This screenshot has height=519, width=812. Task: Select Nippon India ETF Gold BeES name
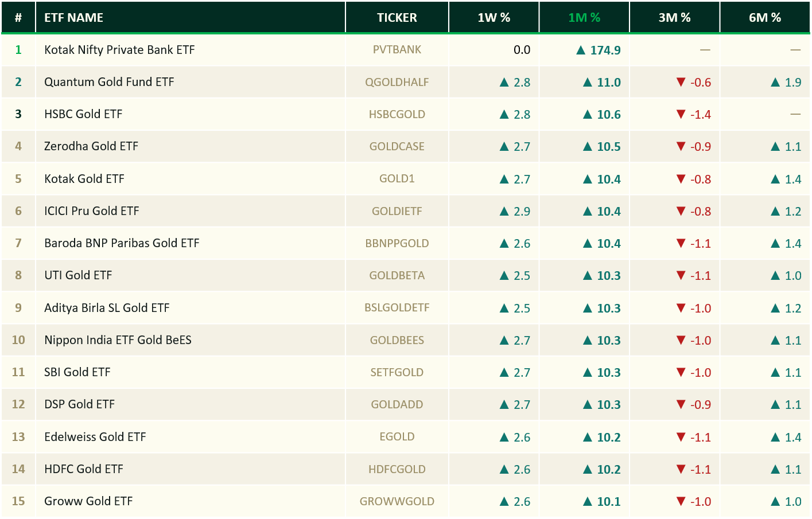[x=118, y=340]
